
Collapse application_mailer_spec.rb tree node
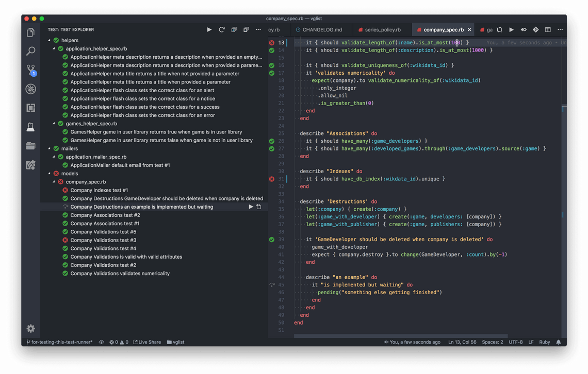click(x=54, y=157)
